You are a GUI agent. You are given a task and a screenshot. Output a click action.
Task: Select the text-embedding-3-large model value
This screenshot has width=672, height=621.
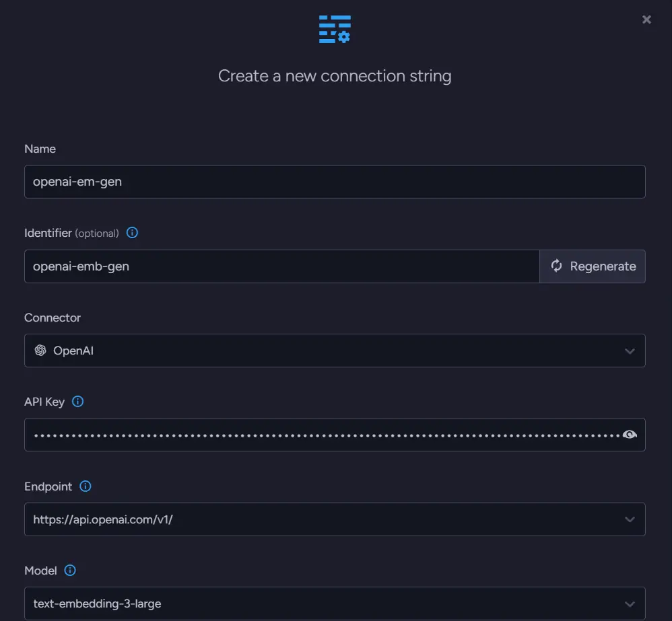pyautogui.click(x=97, y=604)
